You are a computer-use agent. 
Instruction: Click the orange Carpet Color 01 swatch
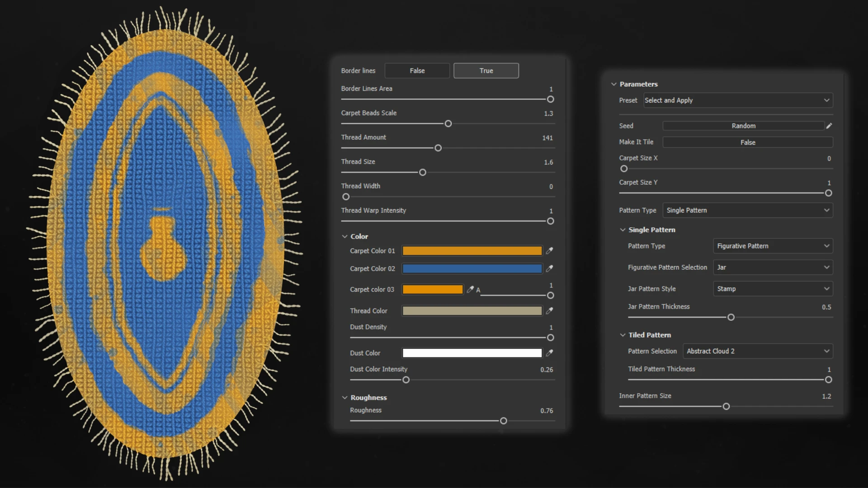[x=472, y=251]
